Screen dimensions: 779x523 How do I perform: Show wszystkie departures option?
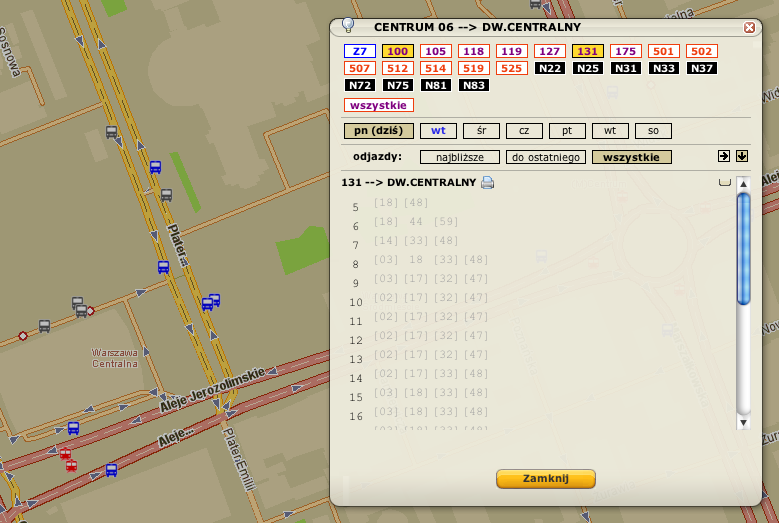[x=631, y=157]
